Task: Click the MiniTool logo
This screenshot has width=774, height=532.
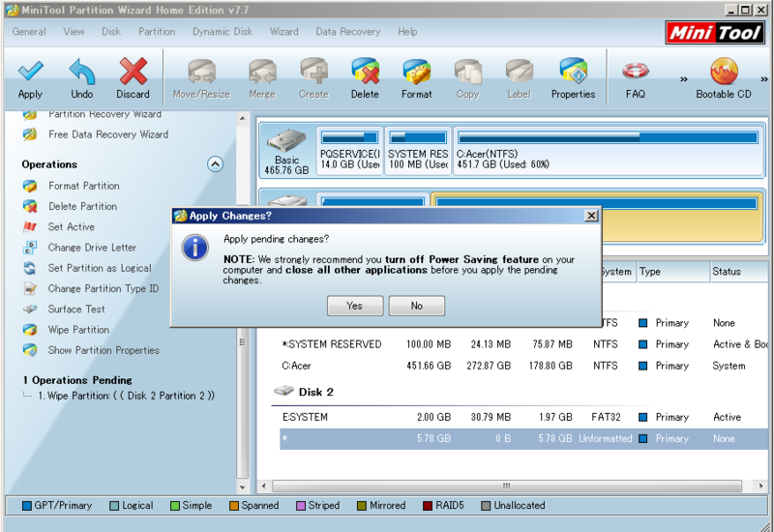Action: tap(714, 33)
